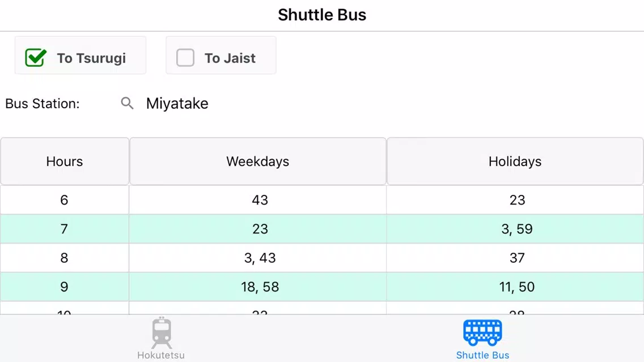Select weekday time 23 at hour 7
Viewport: 644px width, 362px height.
tap(257, 229)
